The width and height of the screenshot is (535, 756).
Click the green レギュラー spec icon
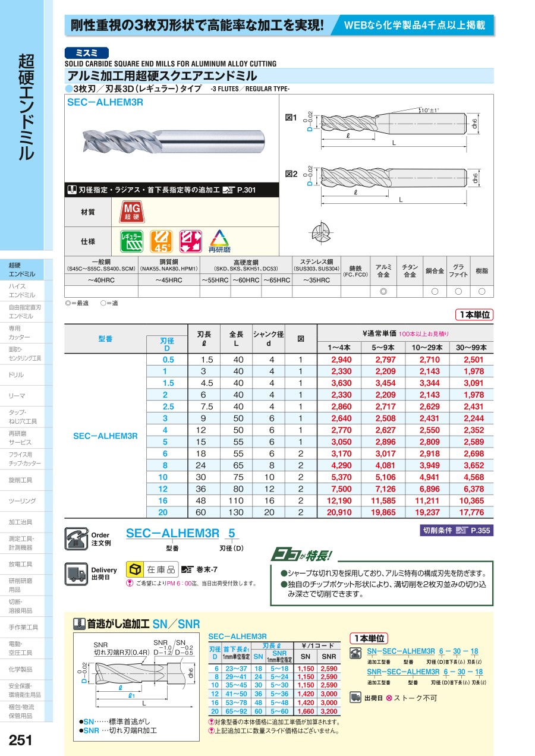coord(132,241)
